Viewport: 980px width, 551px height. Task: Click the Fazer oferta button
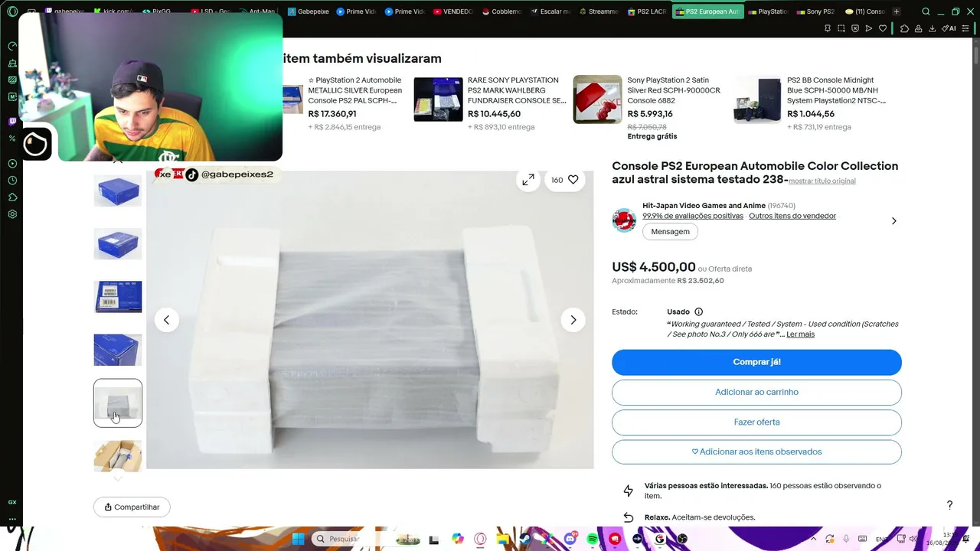click(756, 422)
